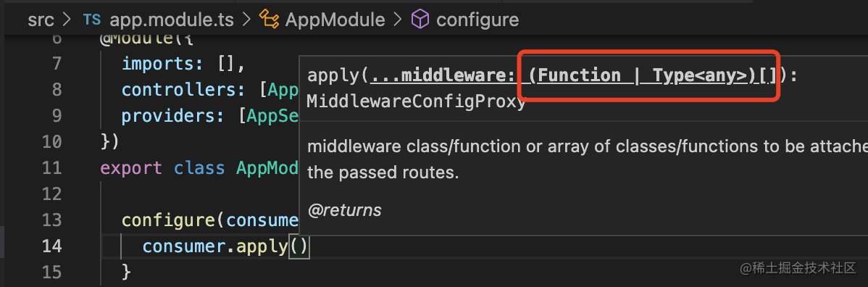Screen dimensions: 868x287
Task: Click line number 11 in gutter
Action: click(x=51, y=168)
